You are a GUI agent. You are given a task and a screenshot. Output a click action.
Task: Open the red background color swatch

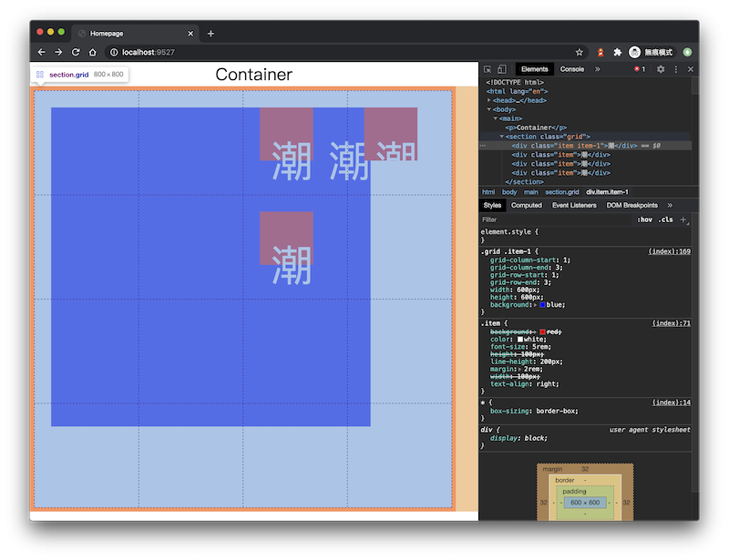[x=542, y=331]
